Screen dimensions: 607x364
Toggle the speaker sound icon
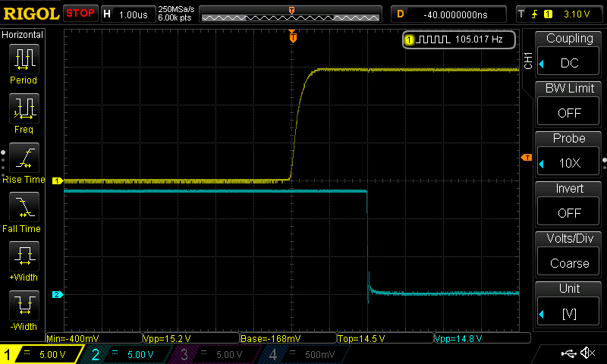pos(587,353)
